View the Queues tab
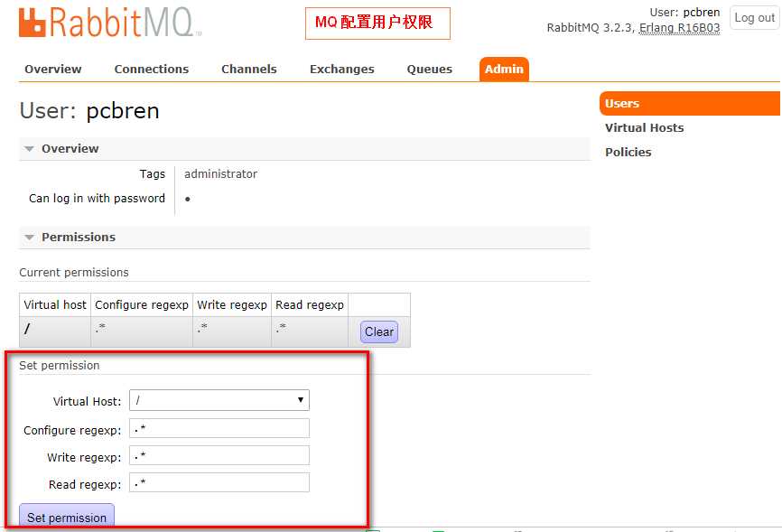This screenshot has height=532, width=782. click(x=430, y=69)
